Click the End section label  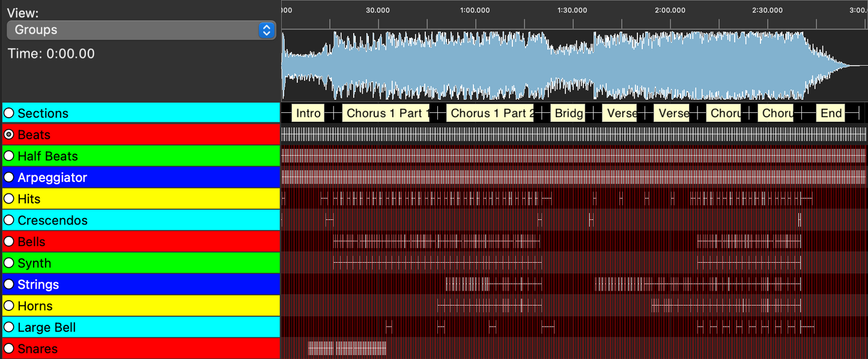click(831, 113)
